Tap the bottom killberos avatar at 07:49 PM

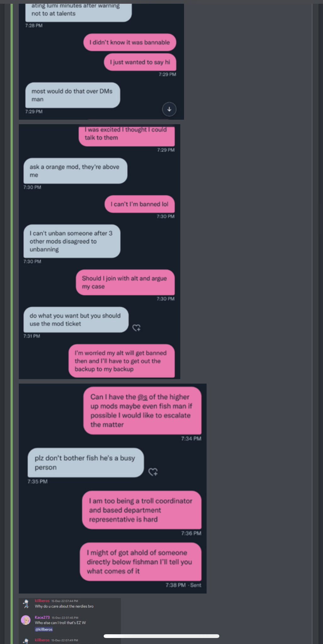tap(26, 641)
